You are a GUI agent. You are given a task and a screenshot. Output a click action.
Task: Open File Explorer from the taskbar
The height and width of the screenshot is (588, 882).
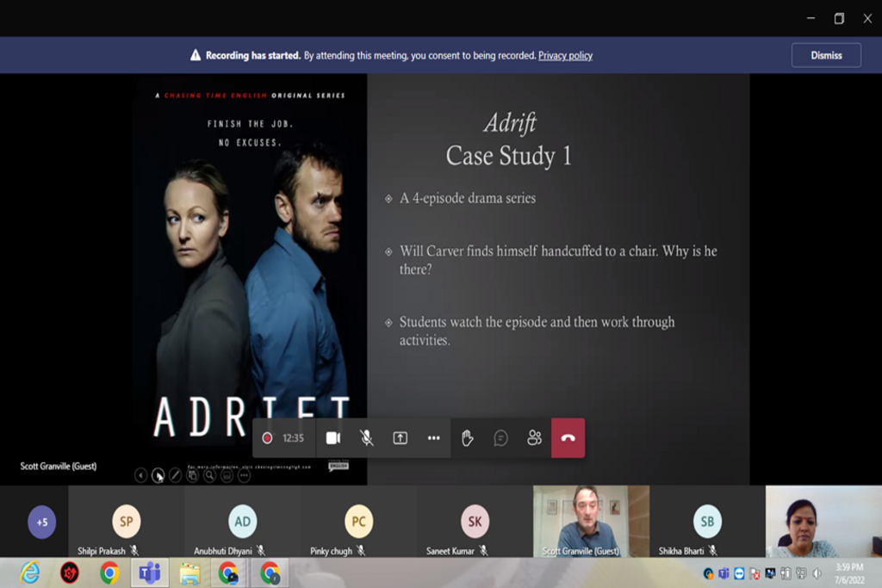pos(189,573)
